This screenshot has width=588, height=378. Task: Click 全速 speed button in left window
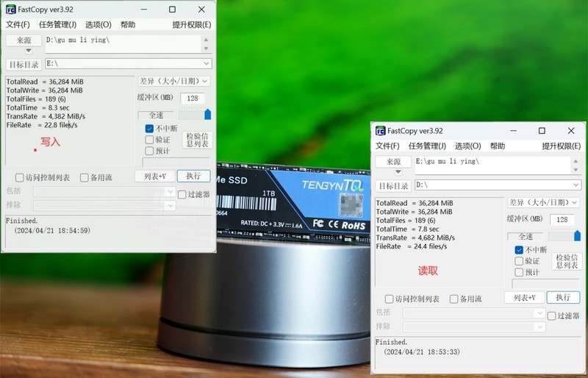click(156, 115)
